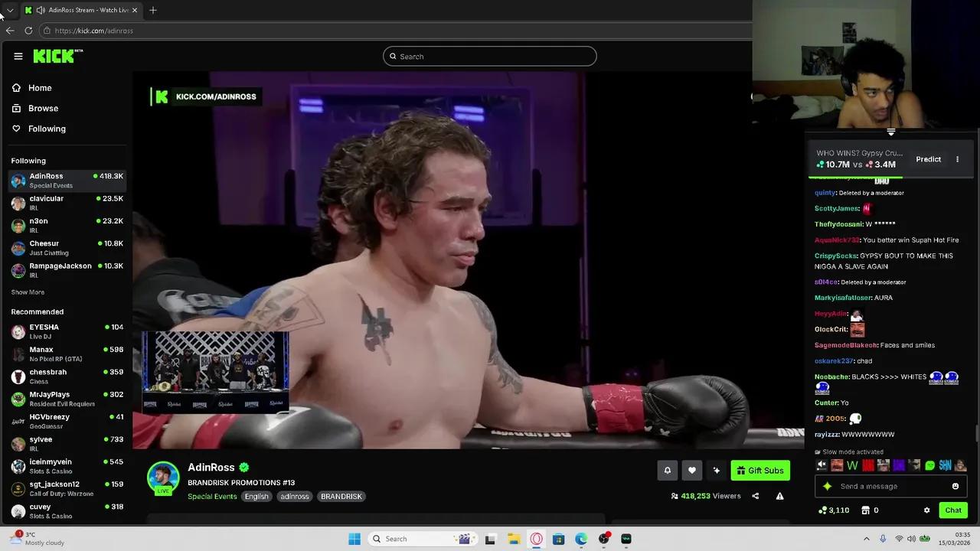
Task: Open the channel points shop icon
Action: coord(866,510)
